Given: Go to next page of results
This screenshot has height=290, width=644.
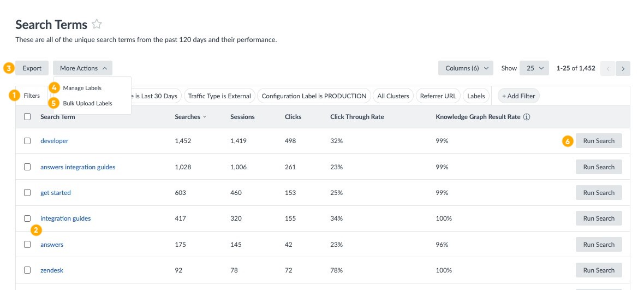Looking at the screenshot, I should pyautogui.click(x=623, y=69).
